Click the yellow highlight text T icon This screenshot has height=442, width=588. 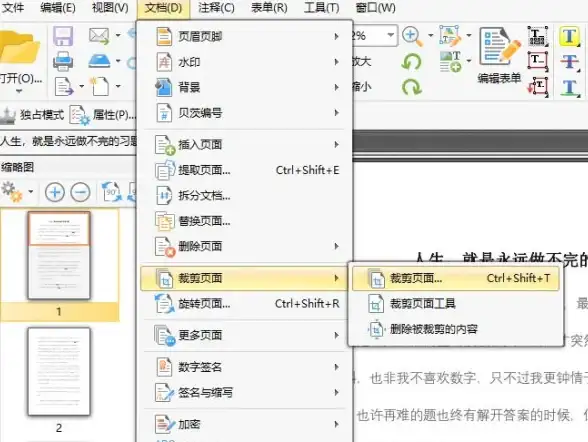569,37
